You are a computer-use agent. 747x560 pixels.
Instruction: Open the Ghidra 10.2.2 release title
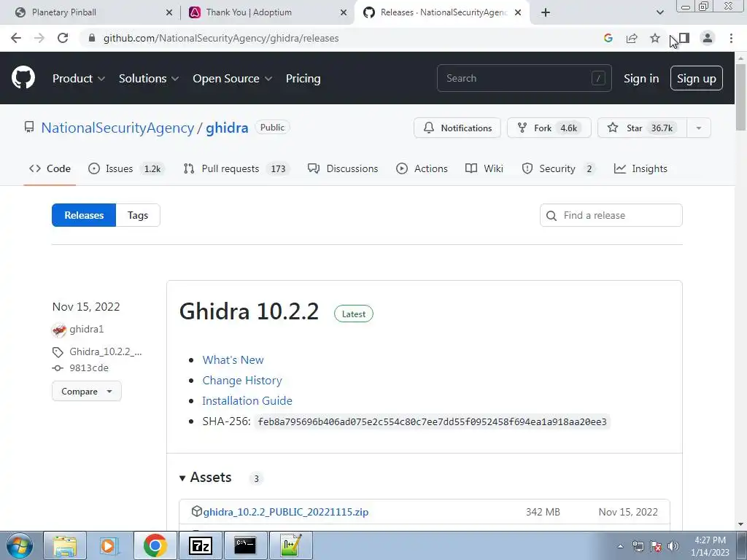coord(249,311)
